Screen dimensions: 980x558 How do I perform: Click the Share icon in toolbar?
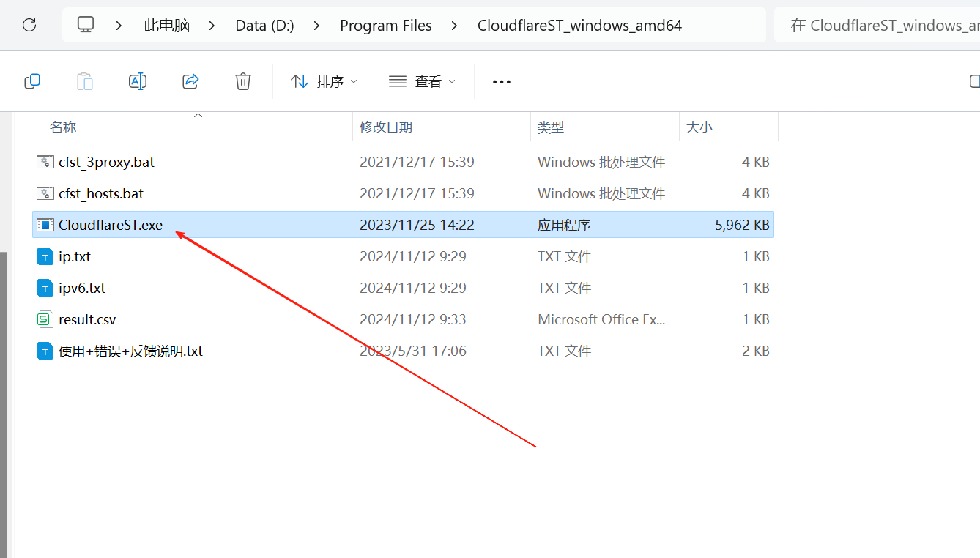190,81
